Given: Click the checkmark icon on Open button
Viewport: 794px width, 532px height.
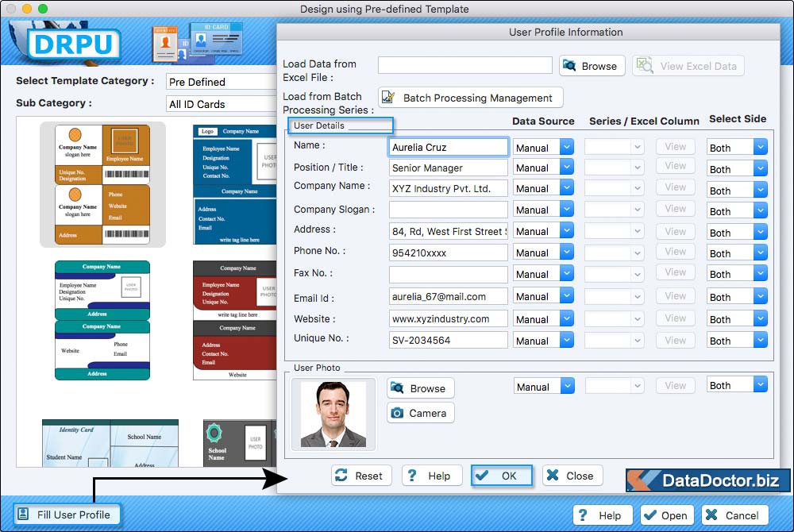Looking at the screenshot, I should coord(649,515).
